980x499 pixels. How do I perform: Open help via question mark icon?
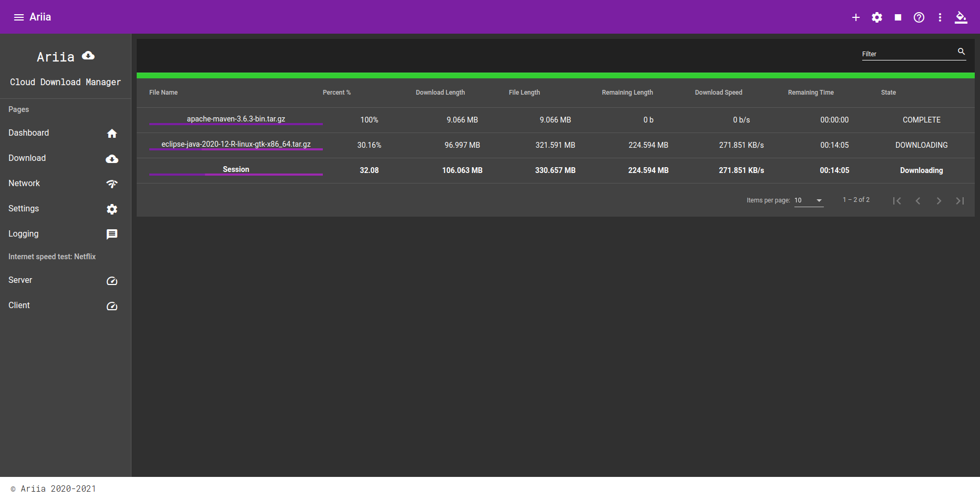coord(919,17)
